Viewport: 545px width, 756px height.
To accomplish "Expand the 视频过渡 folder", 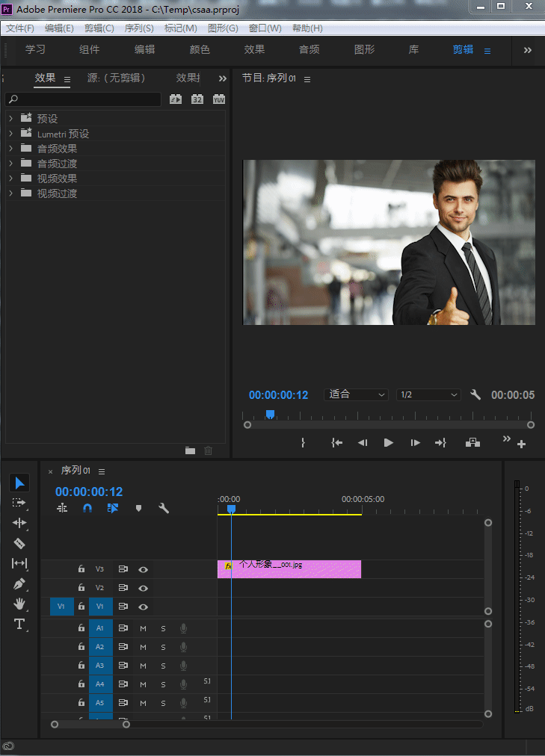I will click(10, 193).
